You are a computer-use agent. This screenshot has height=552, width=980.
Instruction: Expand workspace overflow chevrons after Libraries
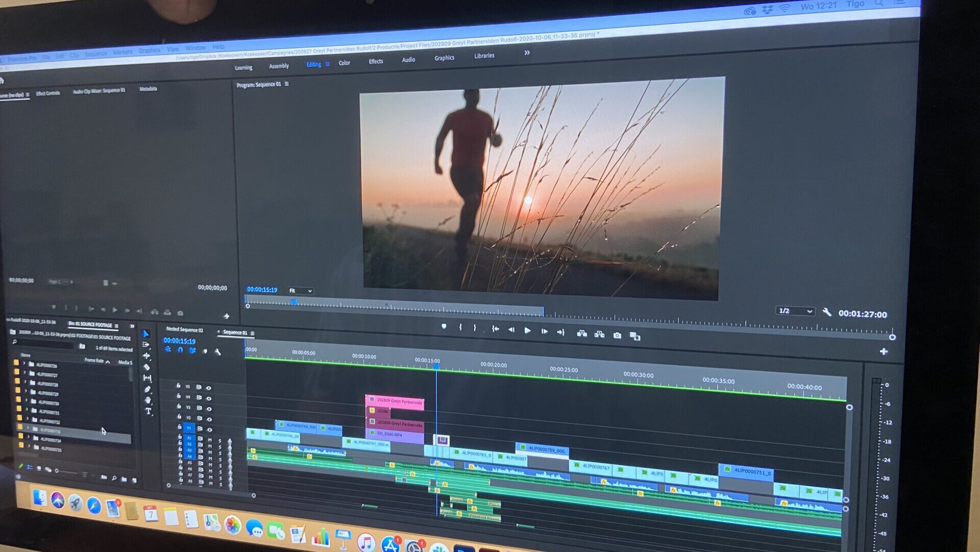[x=527, y=53]
